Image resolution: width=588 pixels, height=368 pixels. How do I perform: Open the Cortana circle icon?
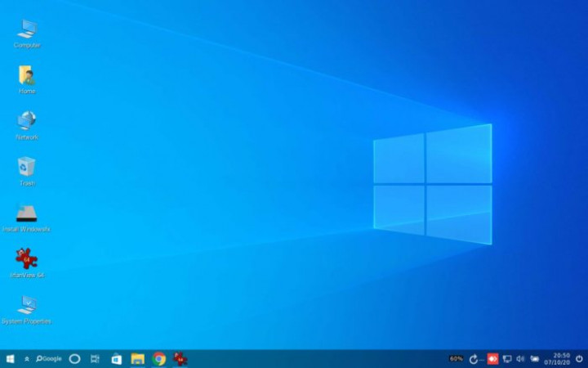[x=74, y=359]
